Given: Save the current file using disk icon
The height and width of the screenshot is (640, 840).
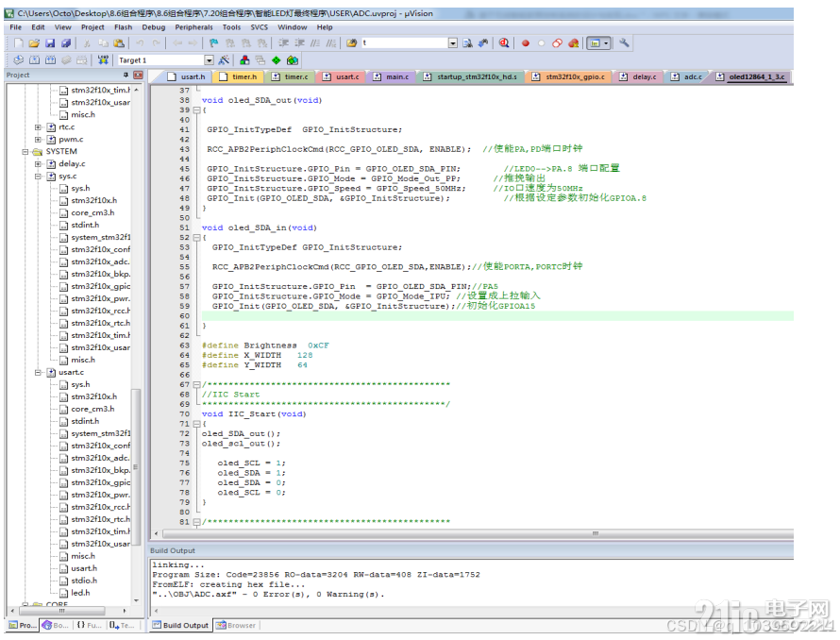Looking at the screenshot, I should pos(50,42).
